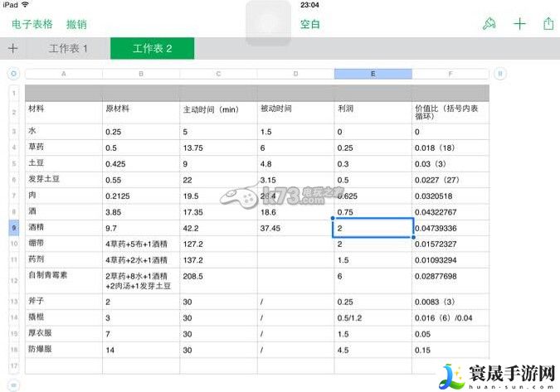
Task: Select cell with value 9.7
Action: point(141,228)
